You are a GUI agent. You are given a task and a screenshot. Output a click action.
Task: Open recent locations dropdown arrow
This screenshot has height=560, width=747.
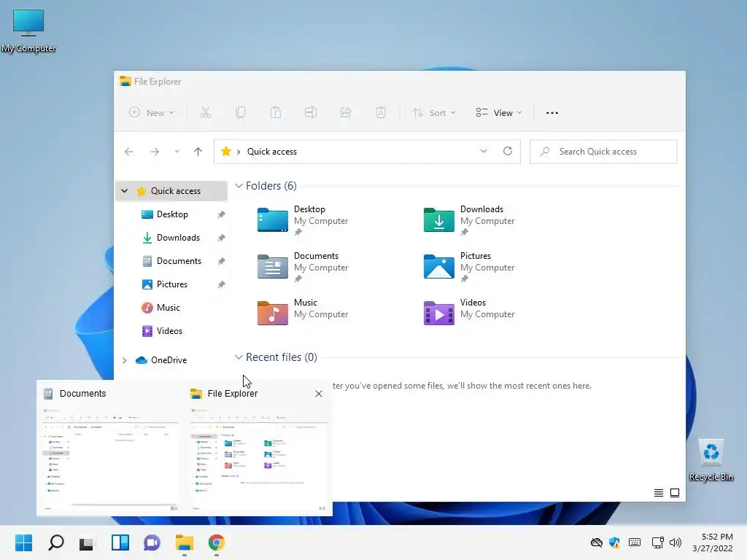[177, 152]
